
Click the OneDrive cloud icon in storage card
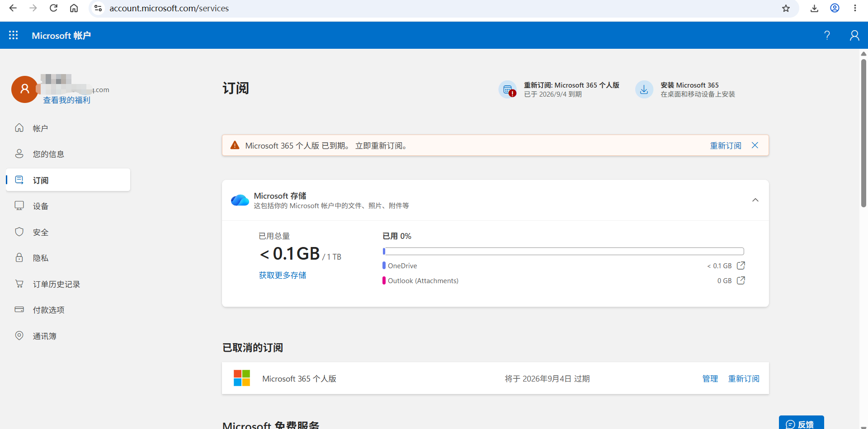[x=240, y=200]
